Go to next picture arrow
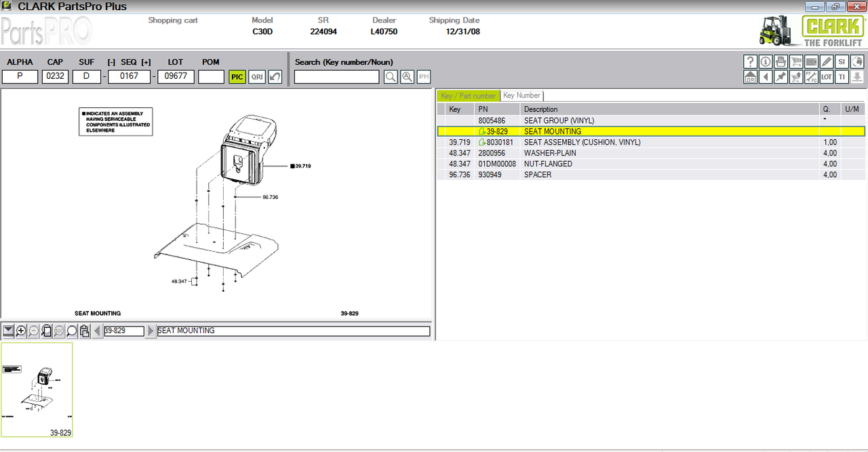868x452 pixels. [151, 331]
